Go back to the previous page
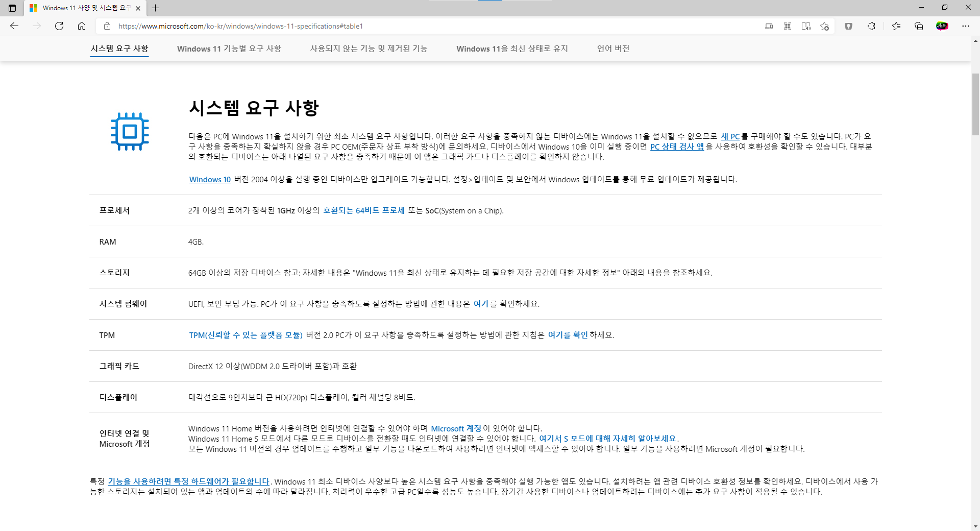The width and height of the screenshot is (980, 531). [x=14, y=26]
